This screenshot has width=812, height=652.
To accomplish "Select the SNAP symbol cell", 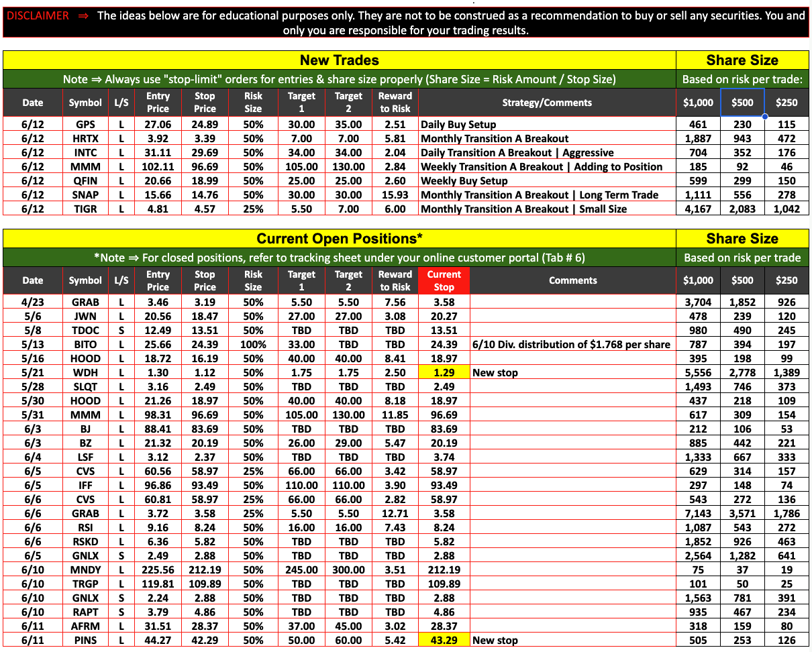I will click(85, 195).
